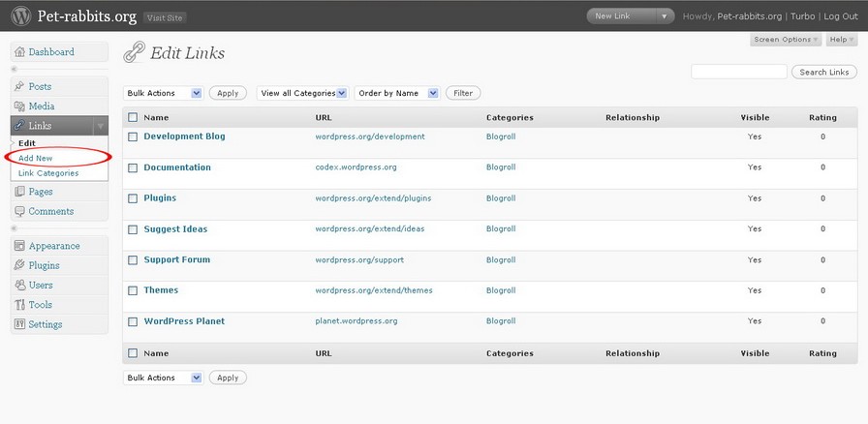Image resolution: width=868 pixels, height=424 pixels.
Task: Click the Visit Site button
Action: (x=165, y=17)
